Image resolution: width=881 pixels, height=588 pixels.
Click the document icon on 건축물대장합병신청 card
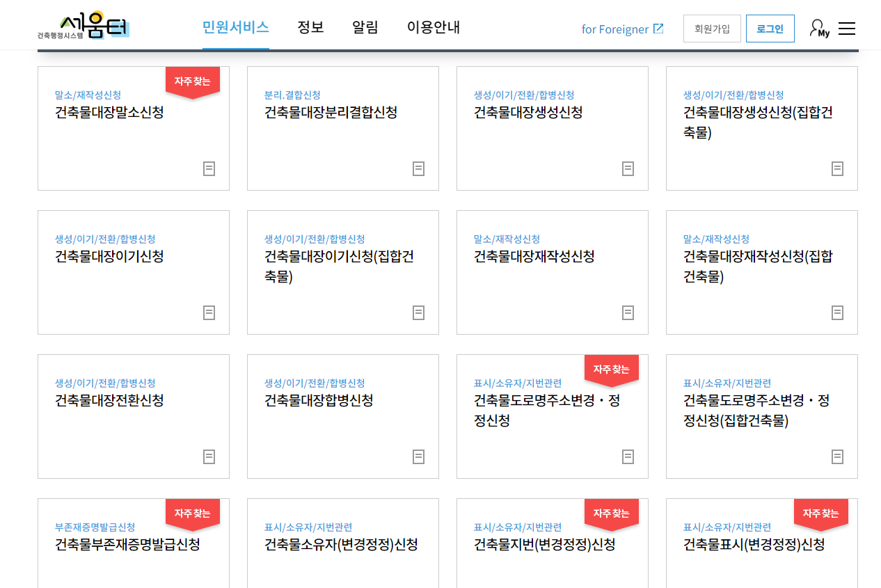click(418, 456)
